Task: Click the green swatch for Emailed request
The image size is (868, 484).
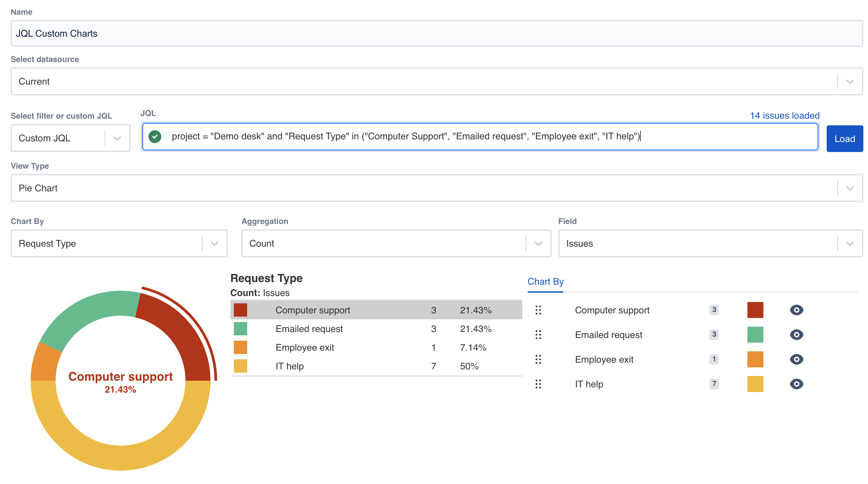Action: pos(755,335)
